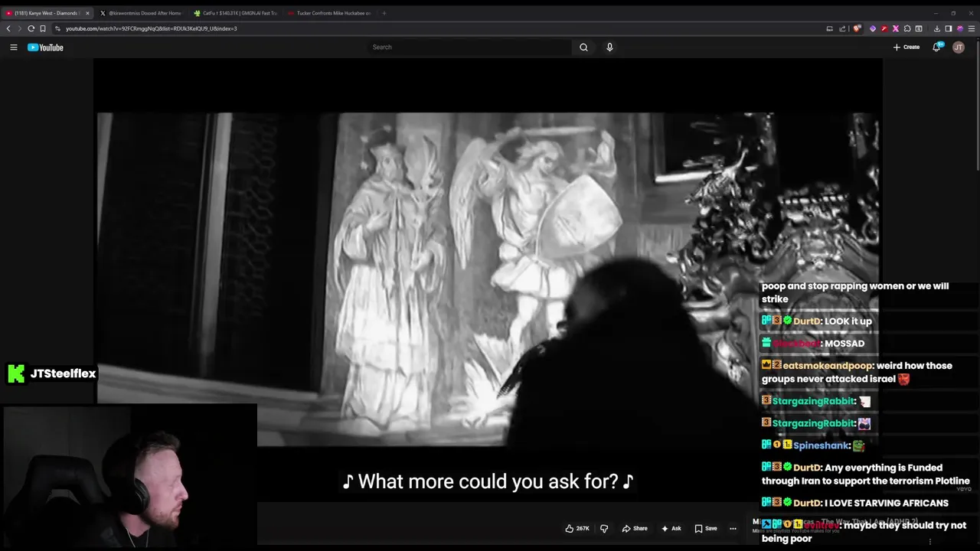
Task: Click the eatsmokeandpoop chat username
Action: [828, 366]
